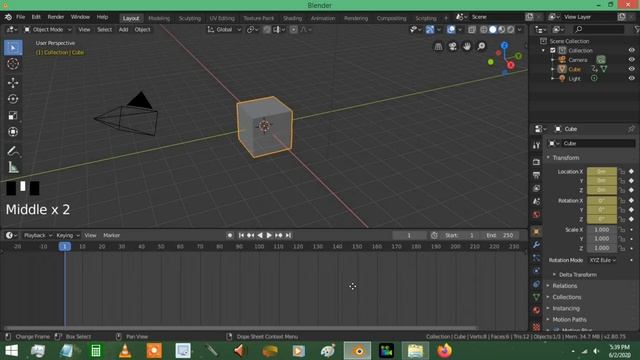Screen dimensions: 640x360
Task: Jump to timeline end button
Action: [x=288, y=236]
